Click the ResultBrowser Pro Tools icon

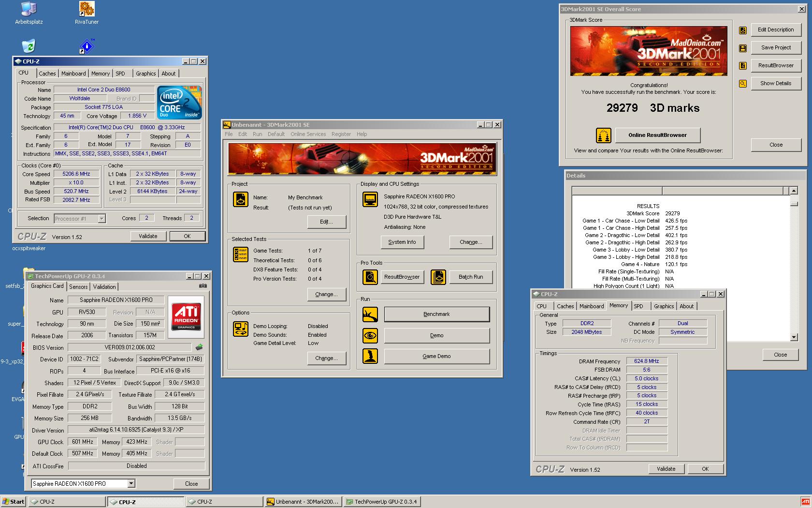pyautogui.click(x=370, y=277)
